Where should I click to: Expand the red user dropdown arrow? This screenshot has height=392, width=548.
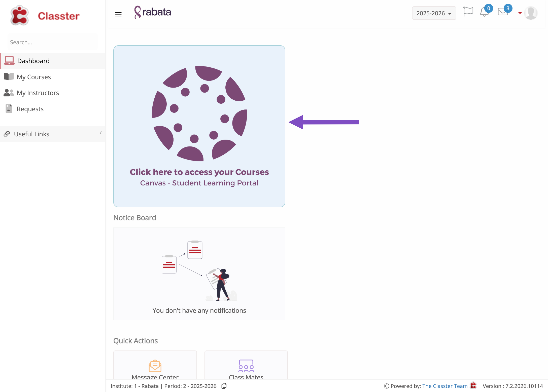pyautogui.click(x=520, y=13)
